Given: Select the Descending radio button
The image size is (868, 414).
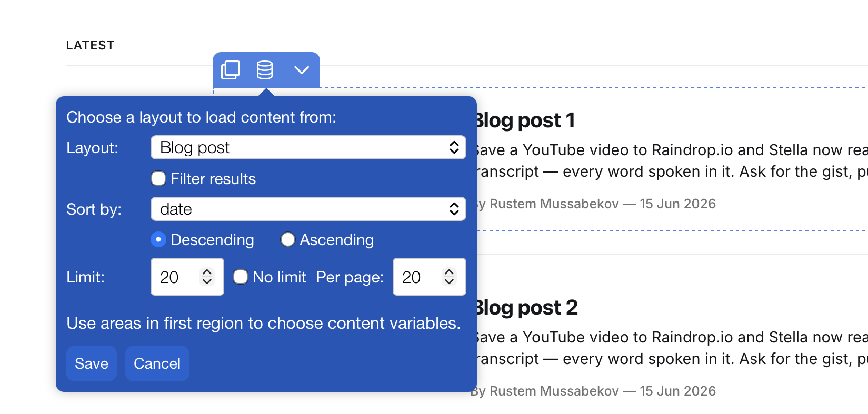Looking at the screenshot, I should tap(158, 239).
